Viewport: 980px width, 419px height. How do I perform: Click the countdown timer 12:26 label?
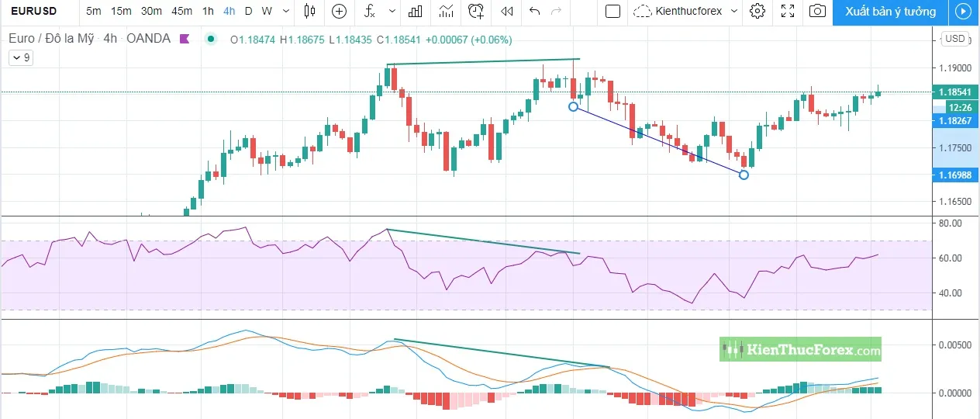[x=960, y=107]
